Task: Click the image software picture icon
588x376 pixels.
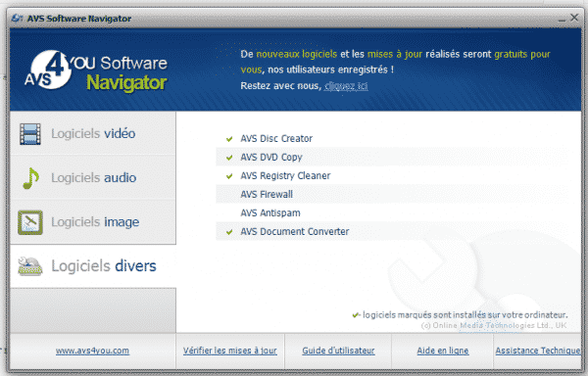Action: tap(30, 222)
